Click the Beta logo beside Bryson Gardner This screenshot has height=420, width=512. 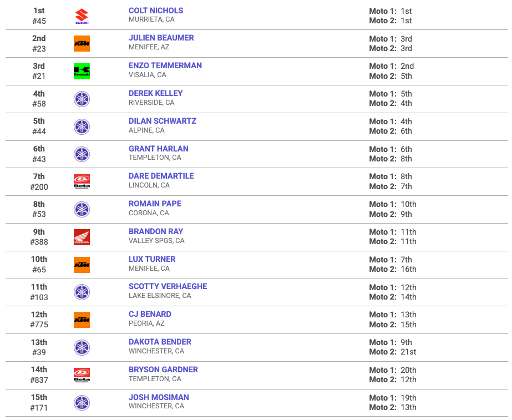[x=82, y=375]
